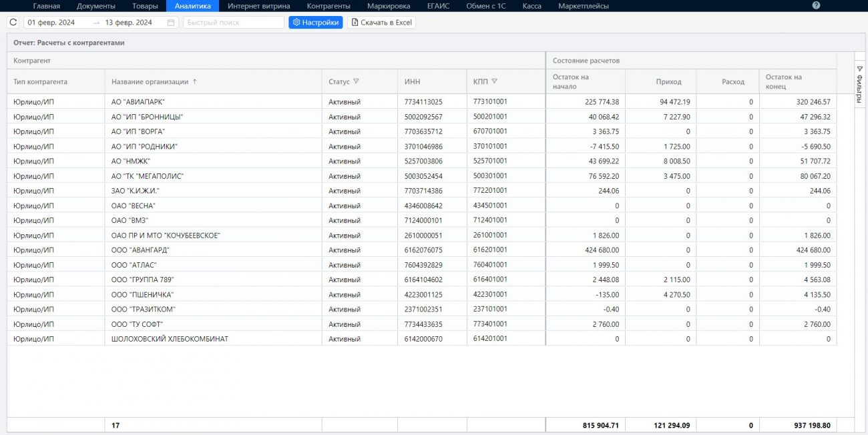Screen dimensions: 868x435
Task: Open the Касса menu tab
Action: coord(531,6)
